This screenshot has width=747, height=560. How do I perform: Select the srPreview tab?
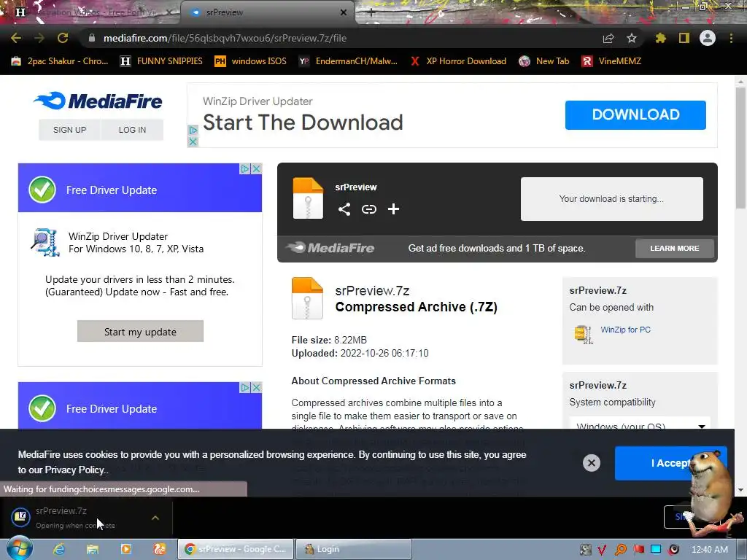pos(267,12)
